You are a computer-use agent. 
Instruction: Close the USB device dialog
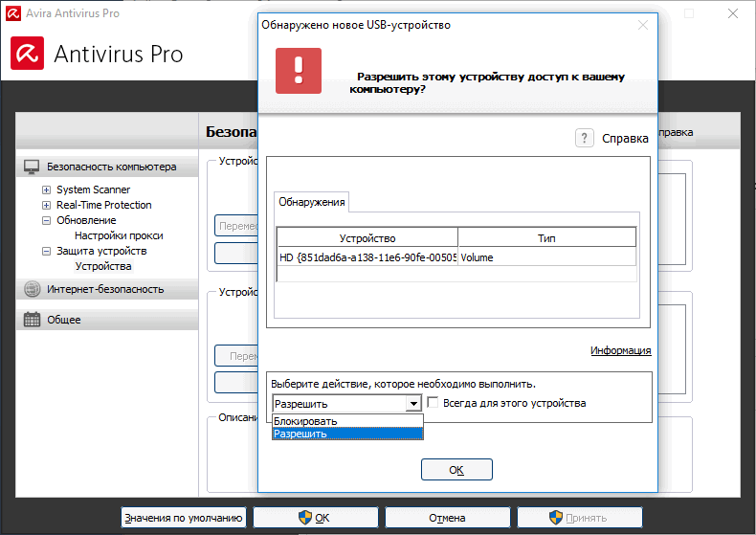[x=643, y=25]
